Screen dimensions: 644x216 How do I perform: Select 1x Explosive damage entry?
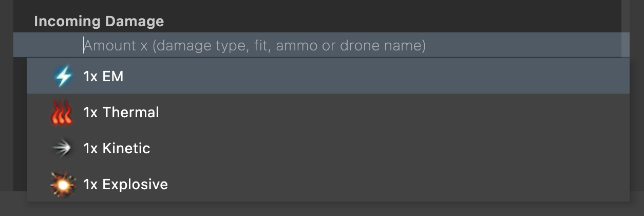(x=125, y=184)
